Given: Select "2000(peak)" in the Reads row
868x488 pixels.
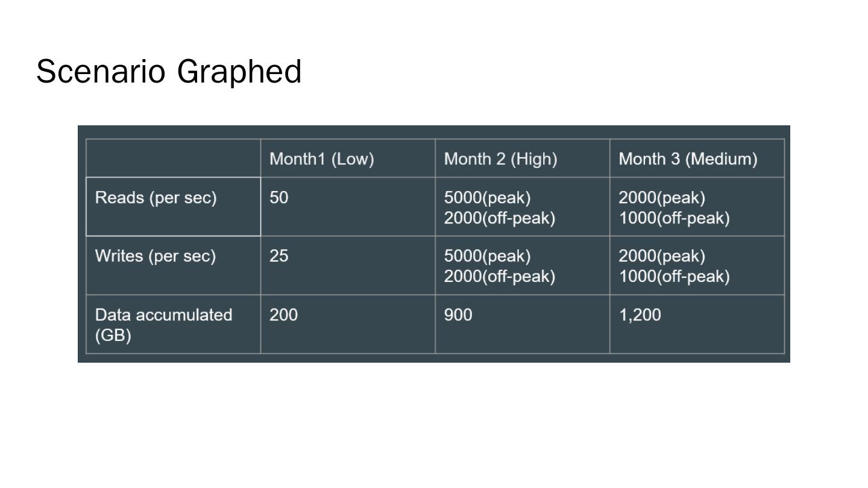Looking at the screenshot, I should pos(662,198).
